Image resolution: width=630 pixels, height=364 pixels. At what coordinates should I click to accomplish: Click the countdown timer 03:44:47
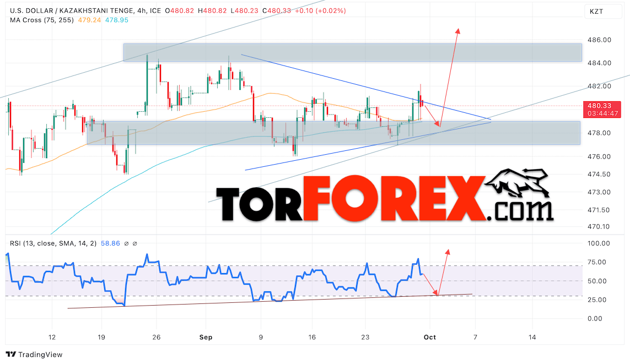602,113
